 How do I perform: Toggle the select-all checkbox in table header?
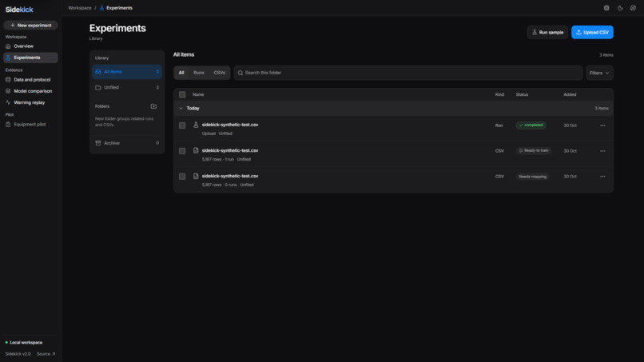point(182,94)
